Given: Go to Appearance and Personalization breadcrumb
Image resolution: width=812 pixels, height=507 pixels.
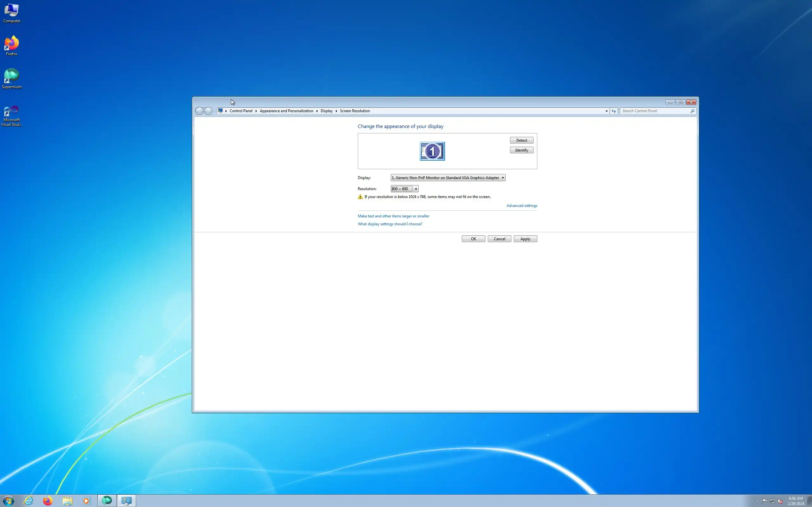Looking at the screenshot, I should click(x=286, y=111).
